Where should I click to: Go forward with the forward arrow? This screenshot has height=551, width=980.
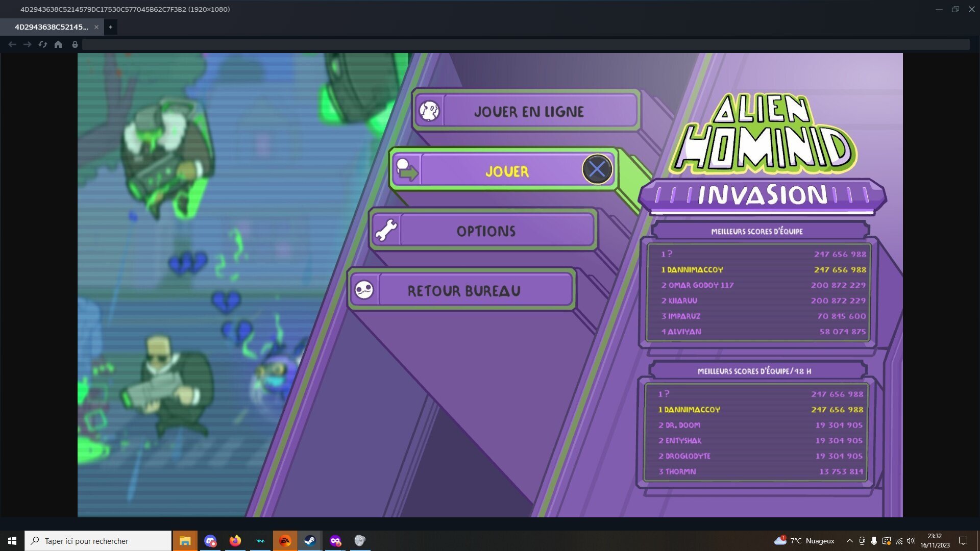coord(28,44)
